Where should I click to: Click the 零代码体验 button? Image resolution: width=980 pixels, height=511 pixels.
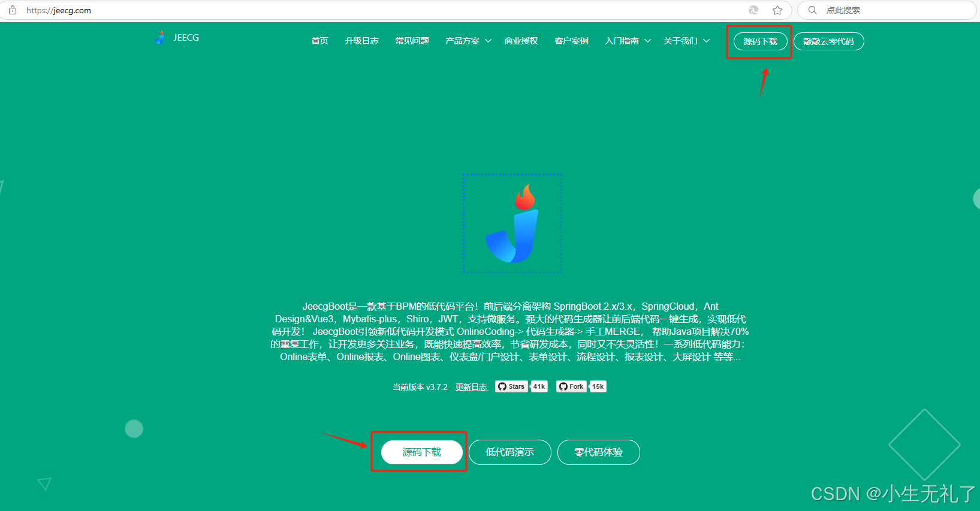[598, 452]
